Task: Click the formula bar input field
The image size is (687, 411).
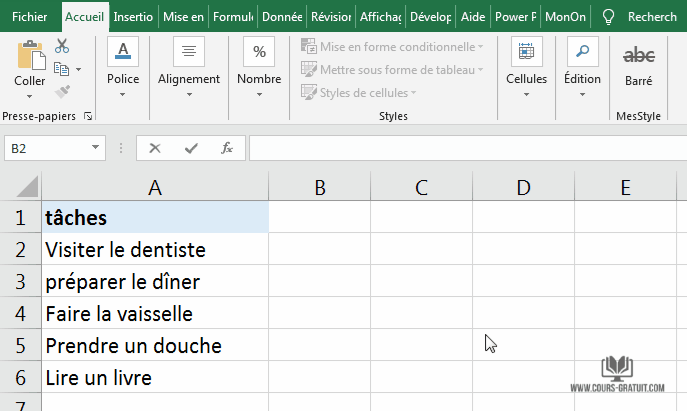Action: (468, 148)
